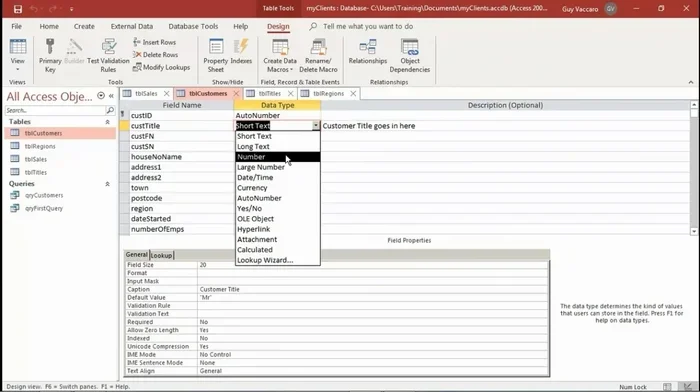Choose Yes/No data type

point(278,209)
